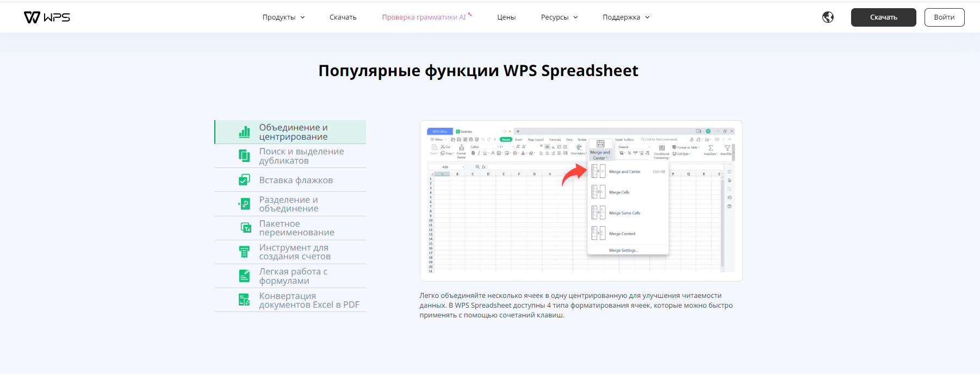Expand the Поддержка dropdown menu
Screen dimensions: 980x374
[626, 17]
